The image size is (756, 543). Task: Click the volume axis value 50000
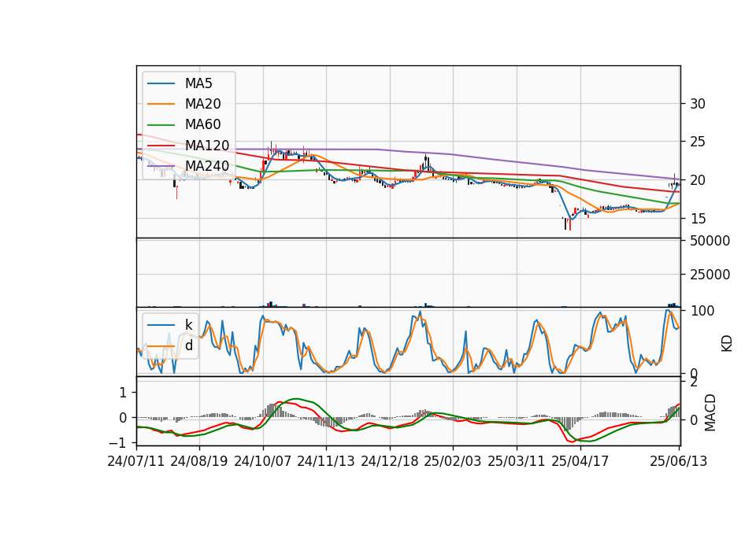(710, 241)
